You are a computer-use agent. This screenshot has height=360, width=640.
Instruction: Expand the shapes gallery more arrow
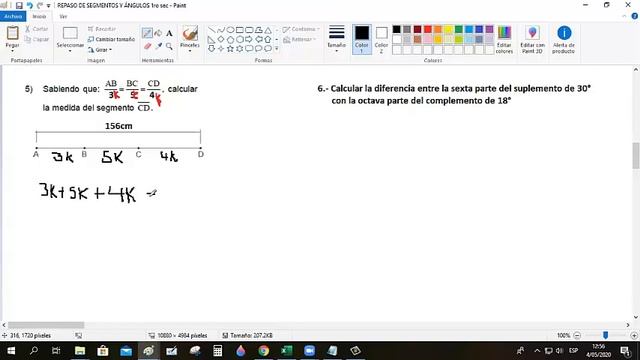coord(277,49)
